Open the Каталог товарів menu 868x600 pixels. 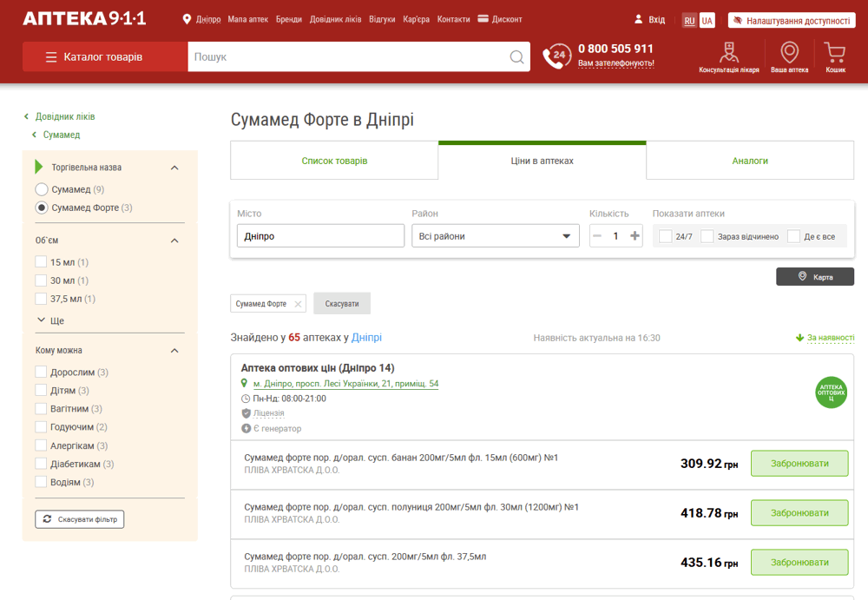click(105, 56)
